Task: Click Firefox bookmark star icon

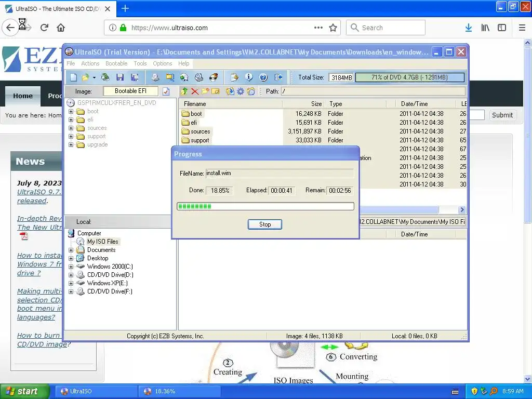Action: pyautogui.click(x=333, y=28)
